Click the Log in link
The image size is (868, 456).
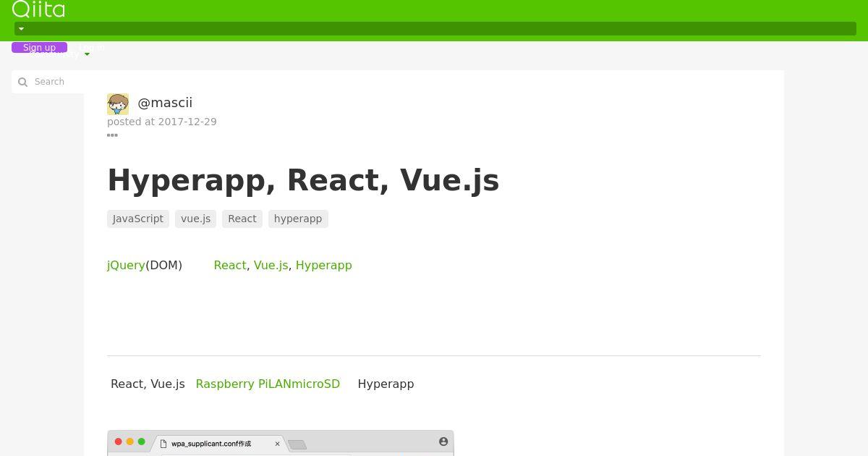click(x=91, y=48)
